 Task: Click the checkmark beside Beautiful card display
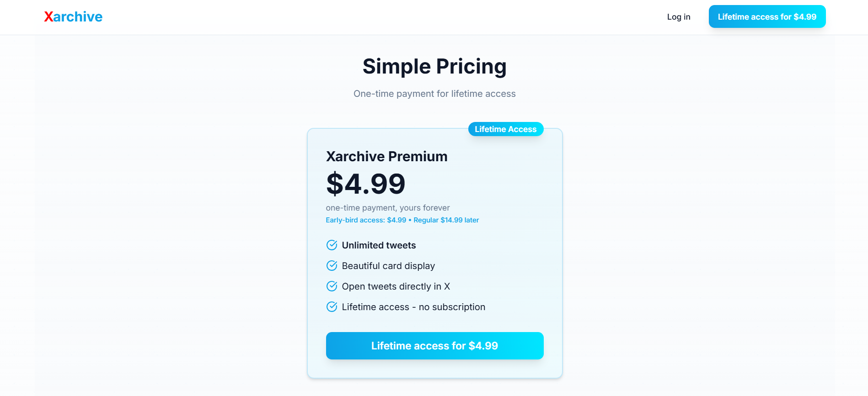coord(332,265)
